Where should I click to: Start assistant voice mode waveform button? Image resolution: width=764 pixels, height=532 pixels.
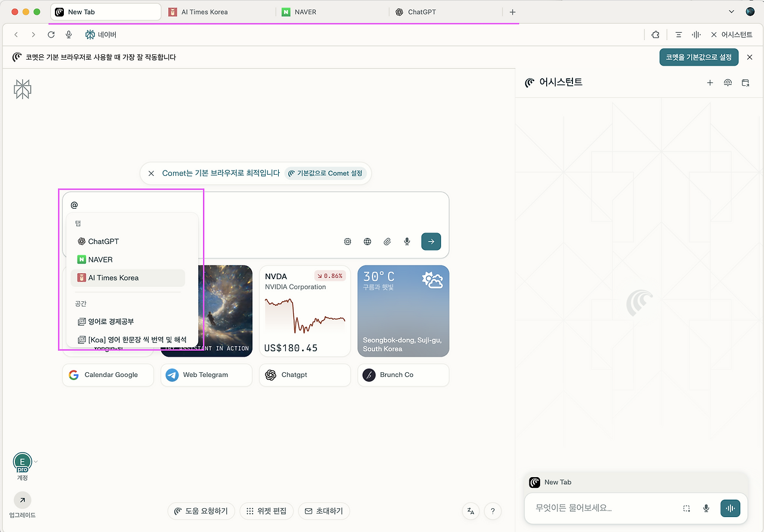tap(731, 508)
